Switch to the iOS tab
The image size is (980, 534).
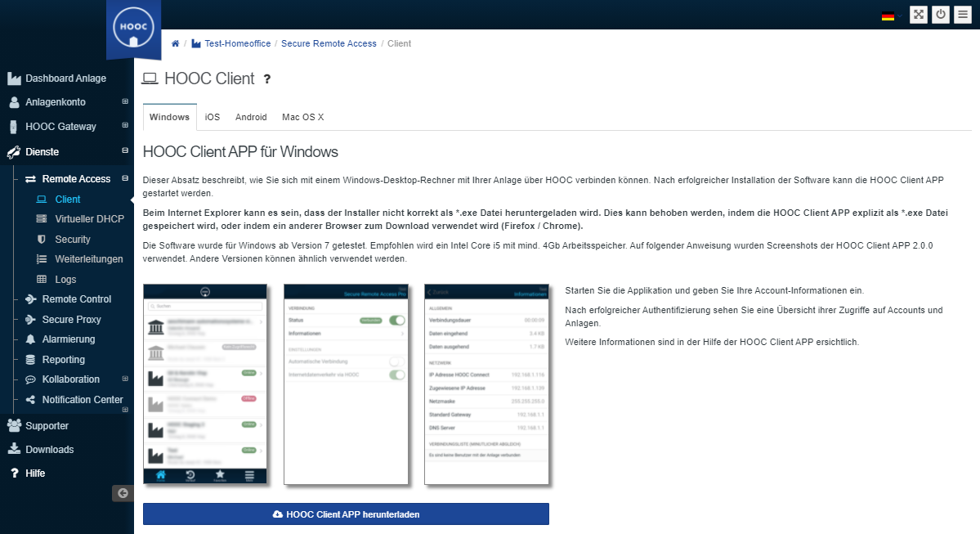[x=213, y=117]
